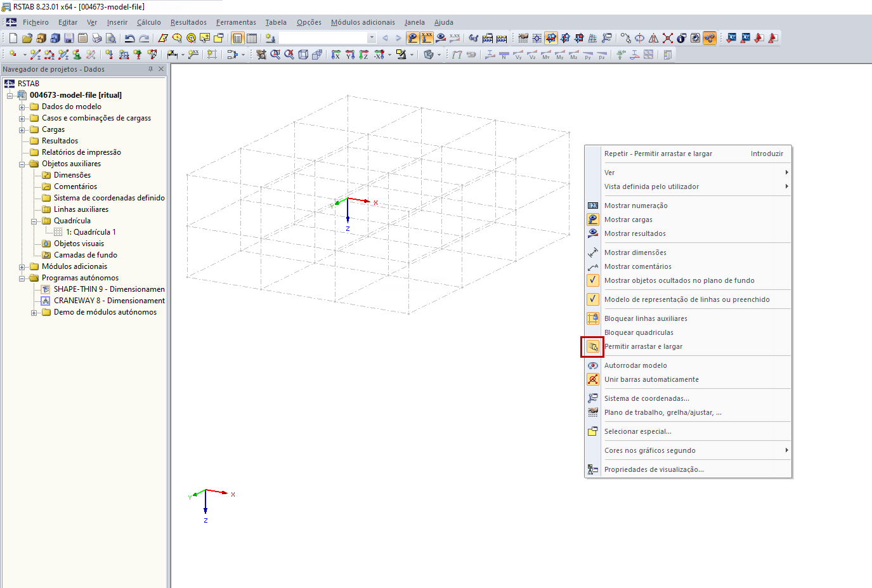Expand the Dados do modelo tree node

22,107
